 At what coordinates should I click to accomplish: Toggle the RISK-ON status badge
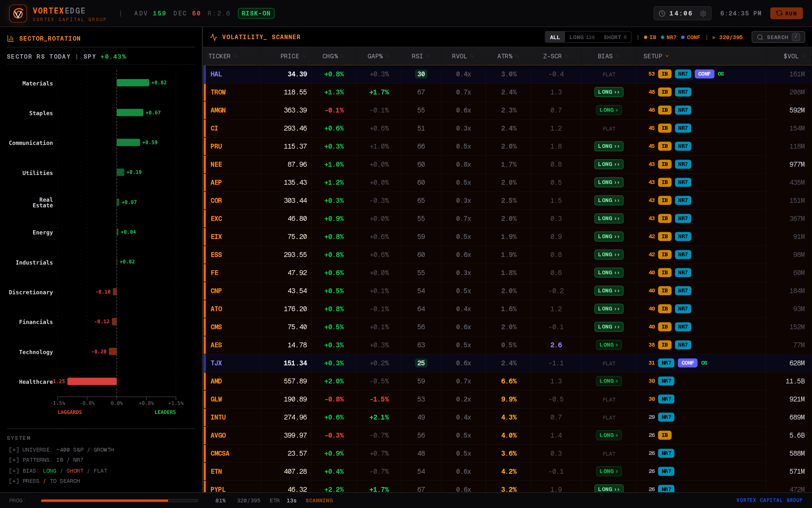256,14
